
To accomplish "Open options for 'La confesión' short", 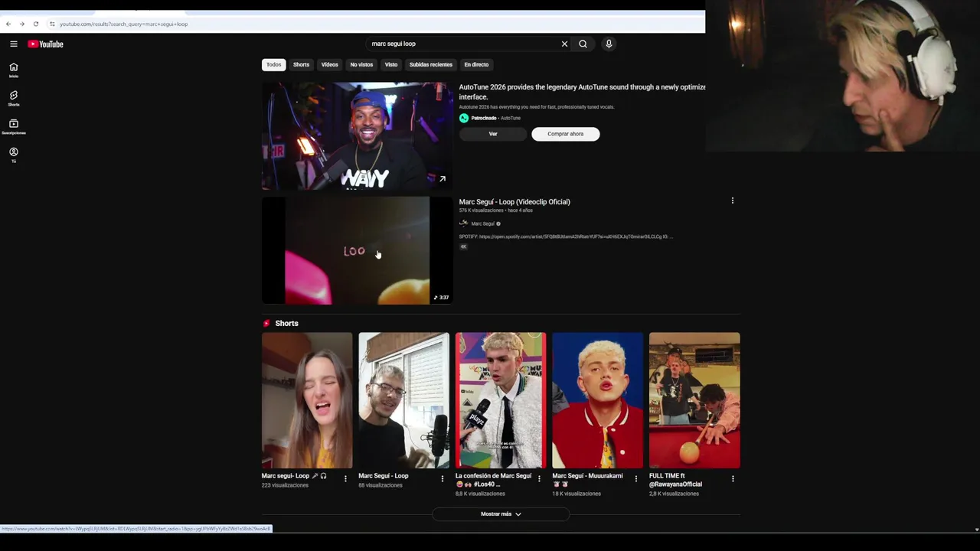I will (539, 479).
